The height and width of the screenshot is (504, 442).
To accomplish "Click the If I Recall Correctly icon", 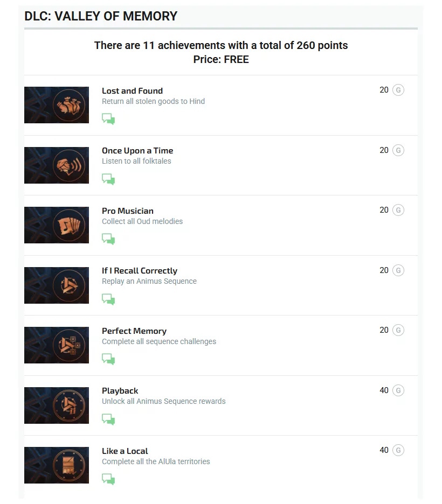I will [x=56, y=285].
